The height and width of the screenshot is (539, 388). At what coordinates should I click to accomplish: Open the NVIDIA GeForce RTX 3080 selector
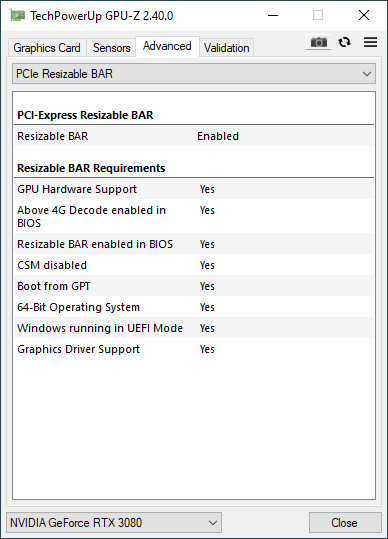point(114,523)
